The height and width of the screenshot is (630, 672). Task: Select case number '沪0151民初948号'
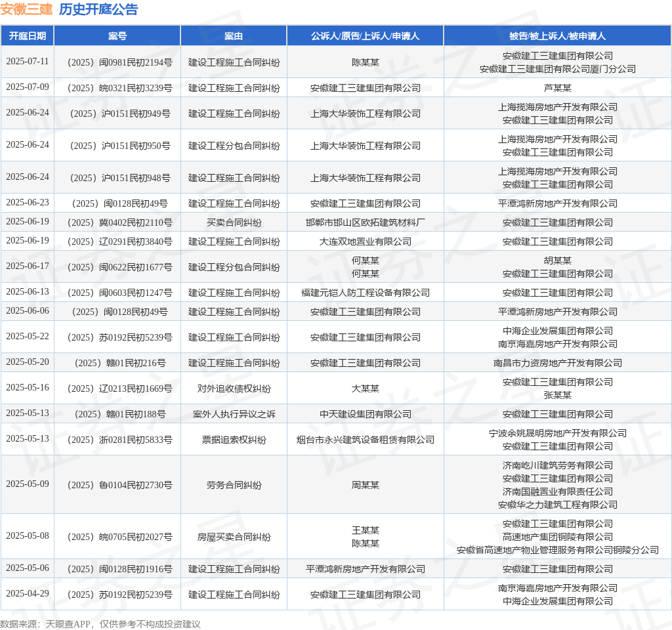[136, 178]
